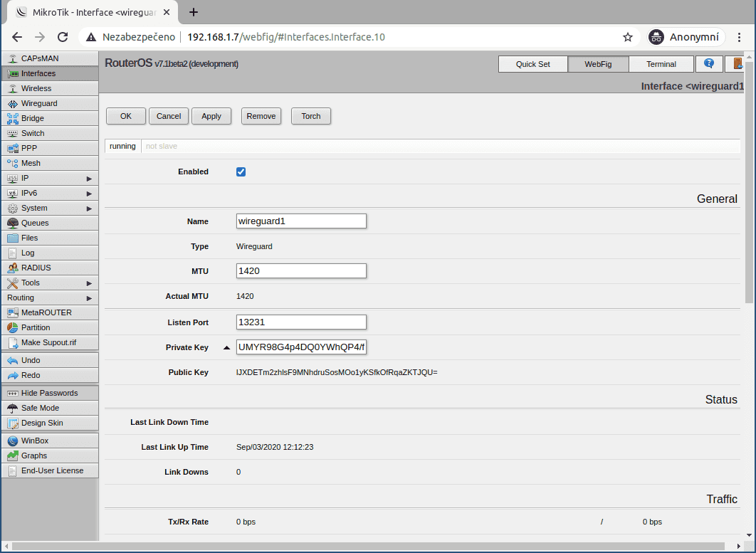This screenshot has height=553, width=756.
Task: Go back in browser history
Action: click(x=17, y=37)
